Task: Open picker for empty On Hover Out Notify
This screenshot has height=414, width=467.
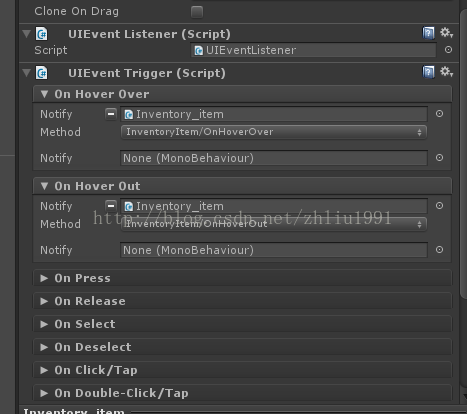Action: coord(439,250)
